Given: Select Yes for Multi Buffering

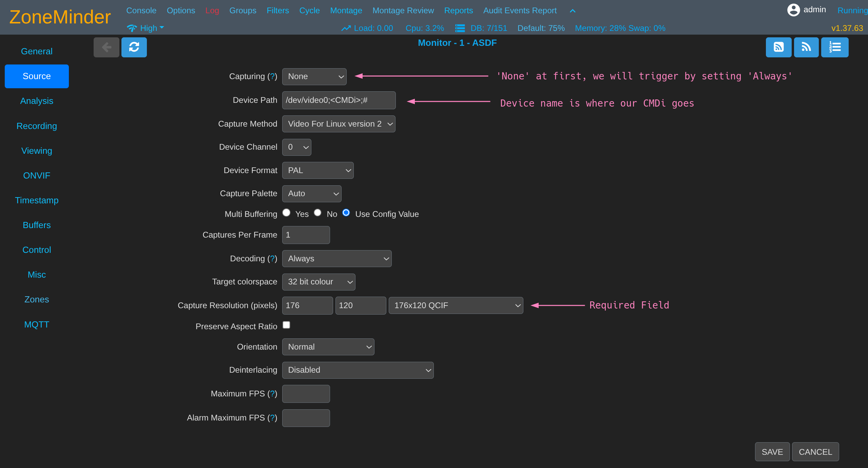Looking at the screenshot, I should [287, 213].
